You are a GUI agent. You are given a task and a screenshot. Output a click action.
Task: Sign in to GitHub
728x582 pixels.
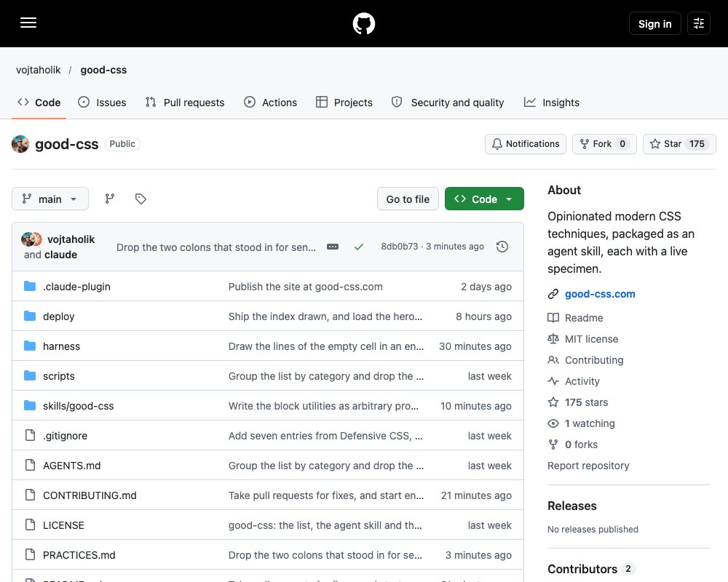click(x=654, y=23)
